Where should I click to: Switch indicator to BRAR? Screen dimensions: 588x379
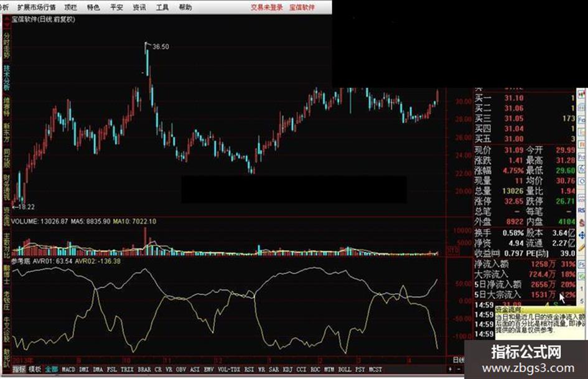click(144, 369)
